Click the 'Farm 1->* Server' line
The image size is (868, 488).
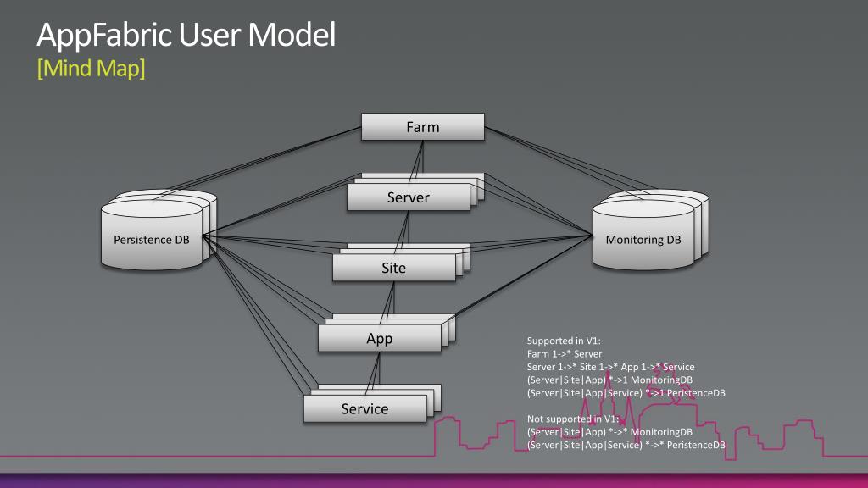pyautogui.click(x=564, y=354)
